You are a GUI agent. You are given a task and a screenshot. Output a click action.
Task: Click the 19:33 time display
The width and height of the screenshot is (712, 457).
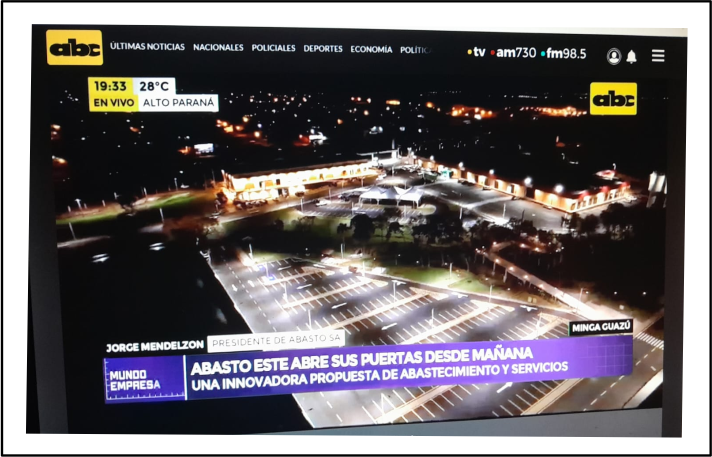point(110,86)
